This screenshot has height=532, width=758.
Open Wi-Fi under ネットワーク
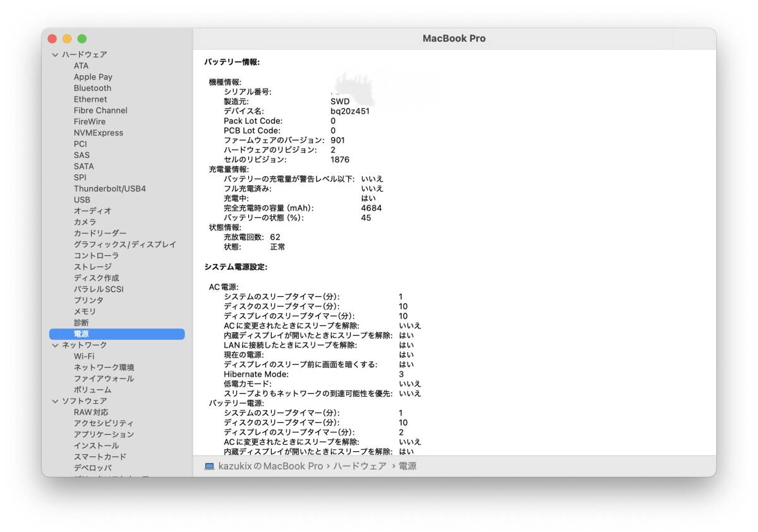(84, 356)
